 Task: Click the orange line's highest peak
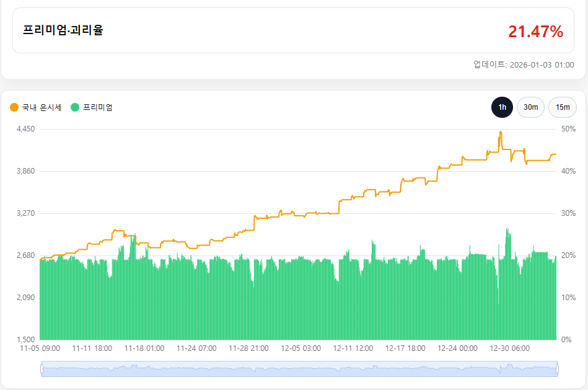[x=500, y=132]
